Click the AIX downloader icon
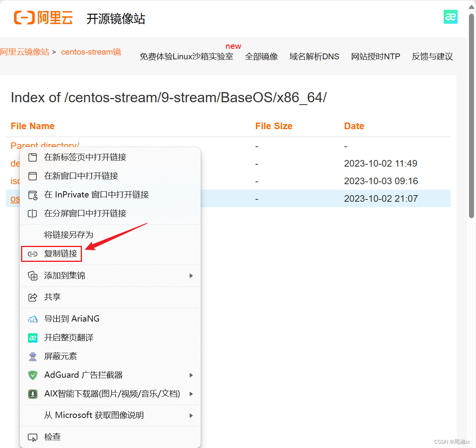476x448 pixels. coord(33,394)
